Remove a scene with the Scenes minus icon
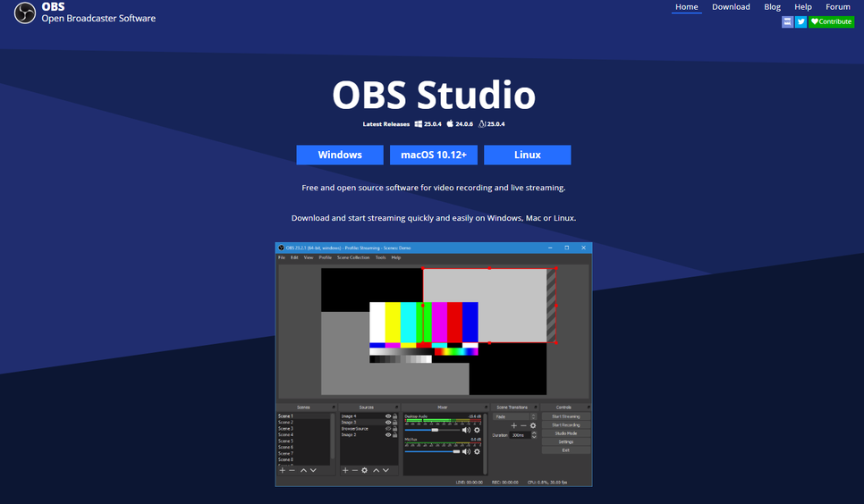Screen dimensions: 864x504 point(292,470)
